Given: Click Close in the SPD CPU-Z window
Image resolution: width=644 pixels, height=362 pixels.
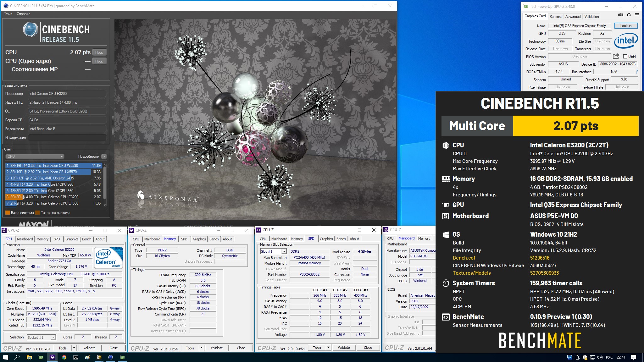Looking at the screenshot, I should tap(368, 348).
